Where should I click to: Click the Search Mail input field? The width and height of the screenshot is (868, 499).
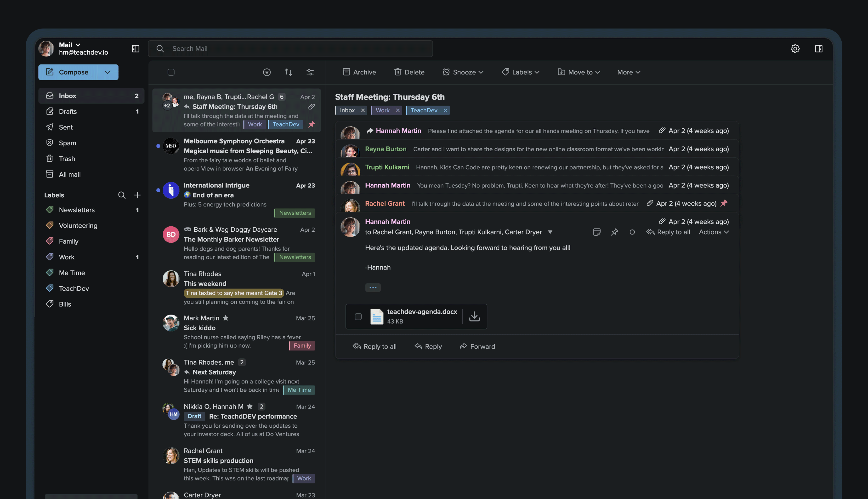coord(290,49)
